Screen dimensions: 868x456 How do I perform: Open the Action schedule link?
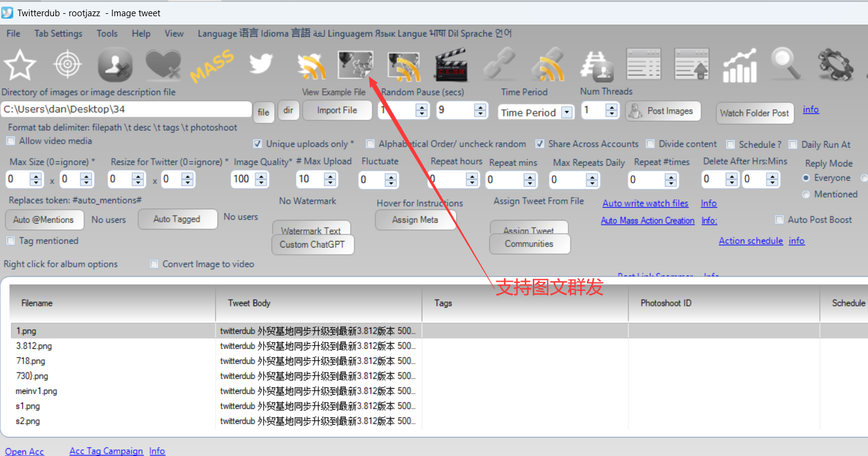coord(750,241)
